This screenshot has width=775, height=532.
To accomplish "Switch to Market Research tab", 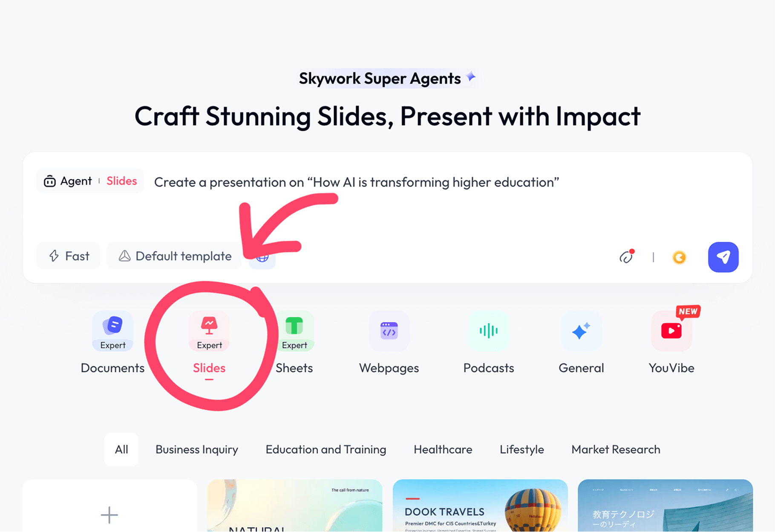I will point(616,449).
